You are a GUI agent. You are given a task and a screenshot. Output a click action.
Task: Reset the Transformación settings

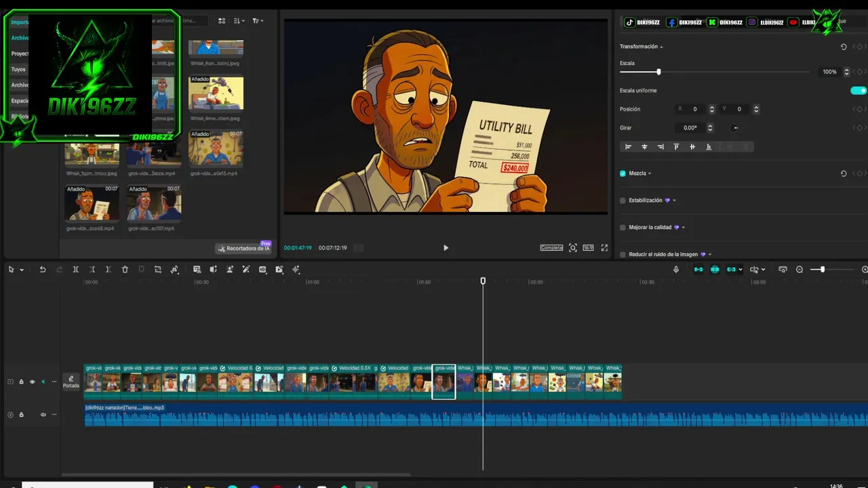click(x=844, y=47)
